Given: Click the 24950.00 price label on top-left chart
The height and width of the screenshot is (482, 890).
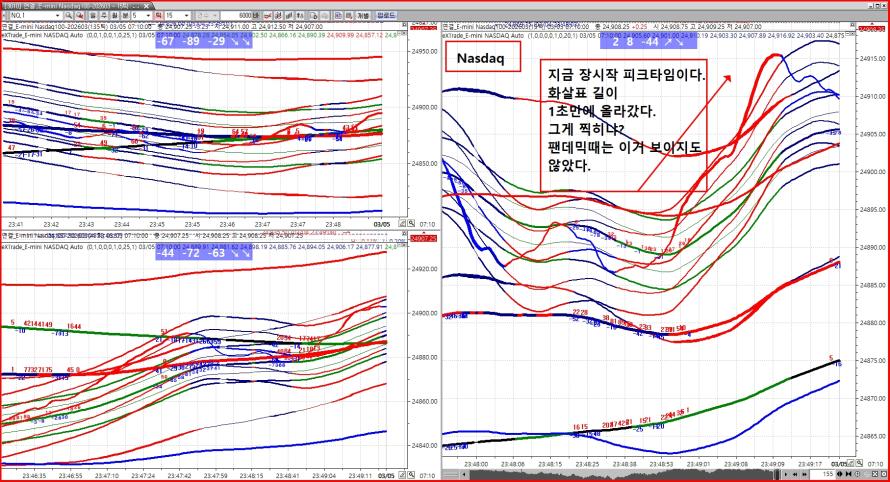Looking at the screenshot, I should tap(423, 51).
